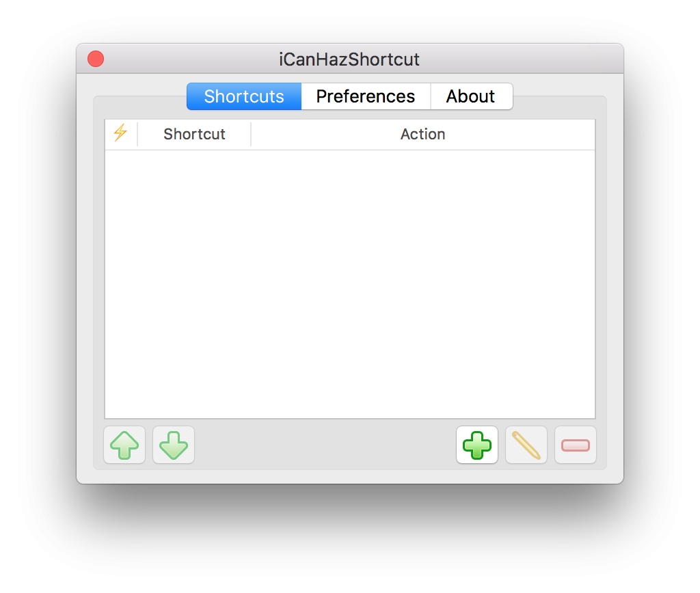The height and width of the screenshot is (593, 700).
Task: Move a shortcut up with the green arrow
Action: (124, 445)
